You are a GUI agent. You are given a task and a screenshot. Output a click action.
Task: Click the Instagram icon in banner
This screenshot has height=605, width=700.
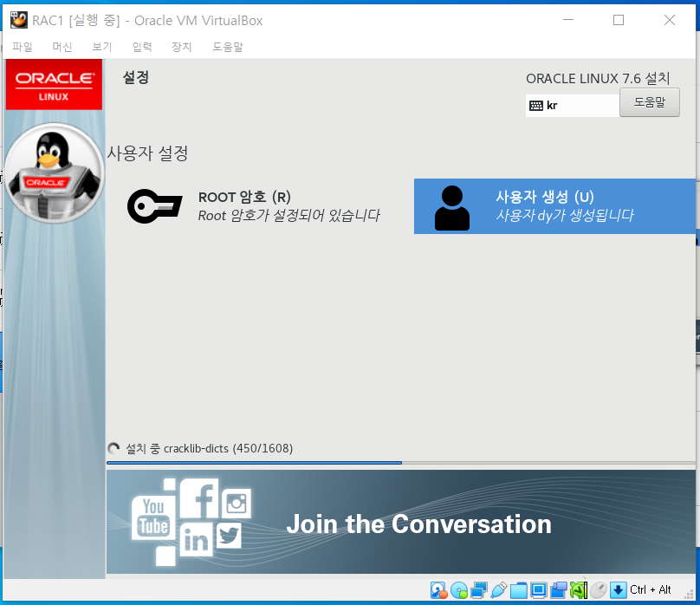click(237, 504)
